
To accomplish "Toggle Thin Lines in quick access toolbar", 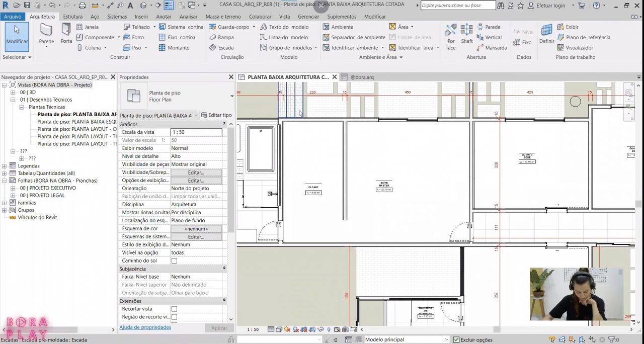I will [x=168, y=5].
